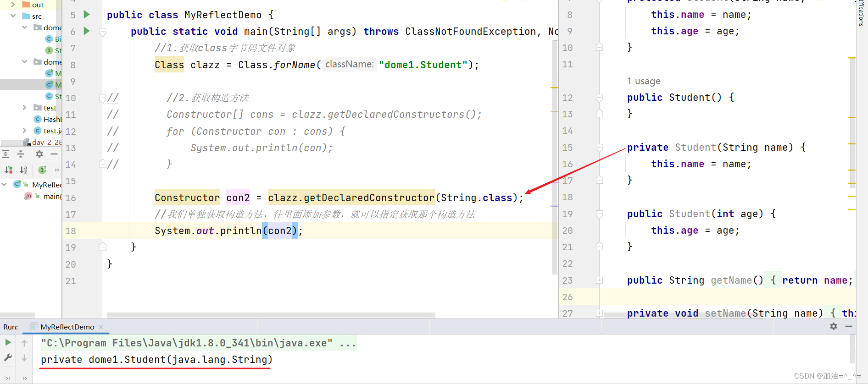Fold the Student() constructor at line 12
The height and width of the screenshot is (384, 868).
(x=599, y=98)
